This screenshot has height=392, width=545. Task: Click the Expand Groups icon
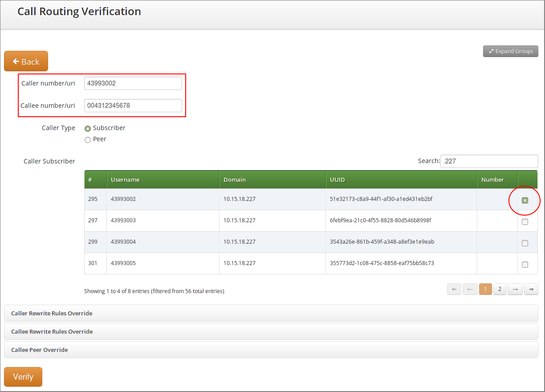(x=492, y=51)
